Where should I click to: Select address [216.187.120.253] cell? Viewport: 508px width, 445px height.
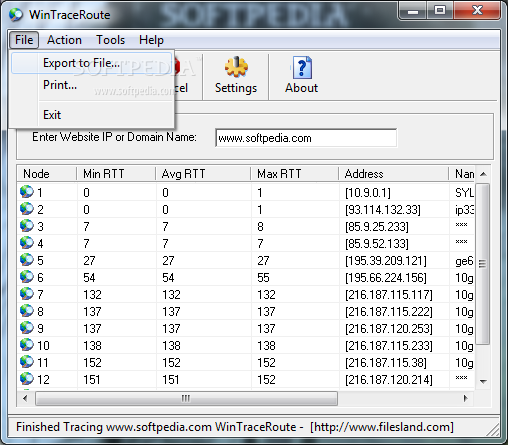(389, 329)
